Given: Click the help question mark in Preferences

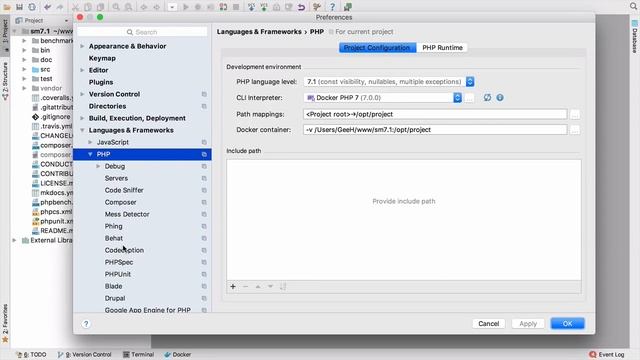Looking at the screenshot, I should (x=86, y=324).
